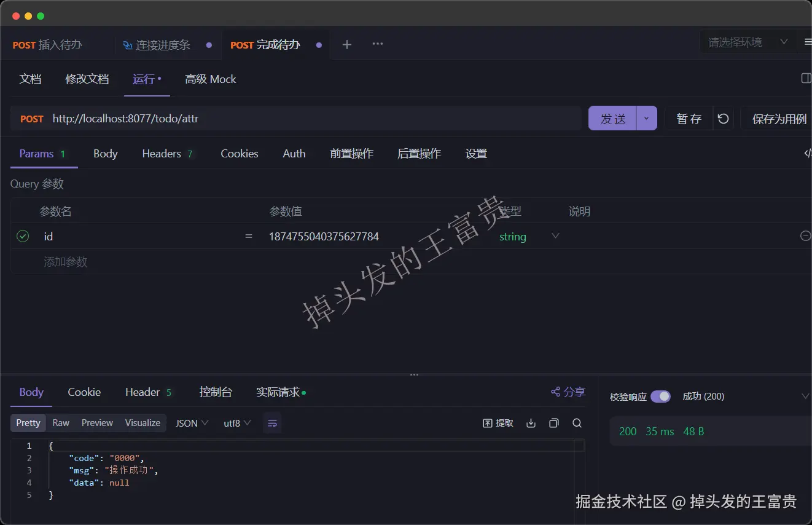Viewport: 812px width, 525px height.
Task: Click the panel divider handle dots
Action: [x=414, y=374]
